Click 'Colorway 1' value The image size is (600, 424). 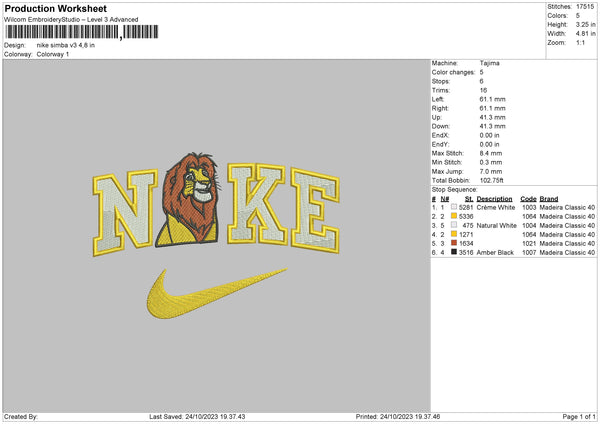pos(53,54)
